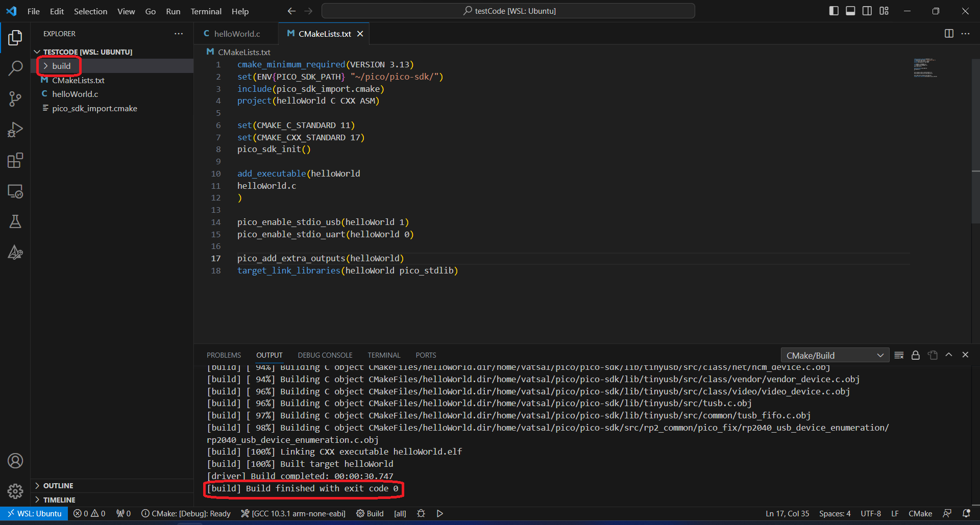Image resolution: width=980 pixels, height=525 pixels.
Task: Open the CMake/Build output channel dropdown
Action: click(x=835, y=355)
